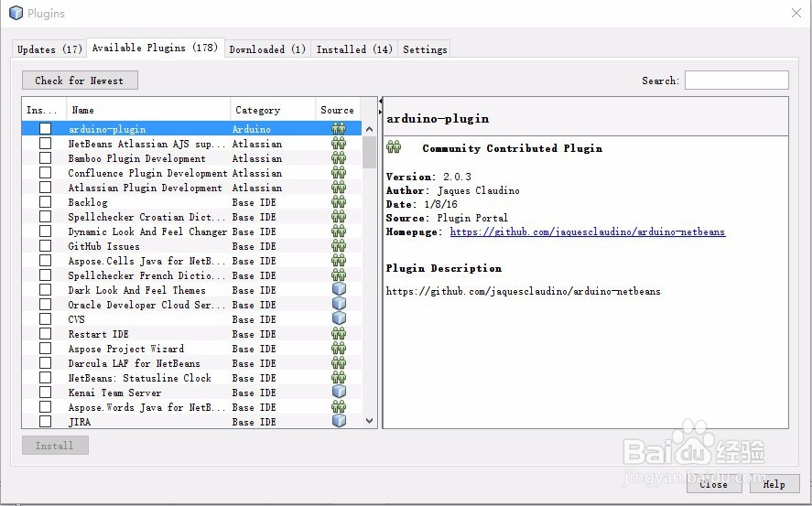This screenshot has height=506, width=812.
Task: Sort the list by Category column header
Action: [273, 110]
